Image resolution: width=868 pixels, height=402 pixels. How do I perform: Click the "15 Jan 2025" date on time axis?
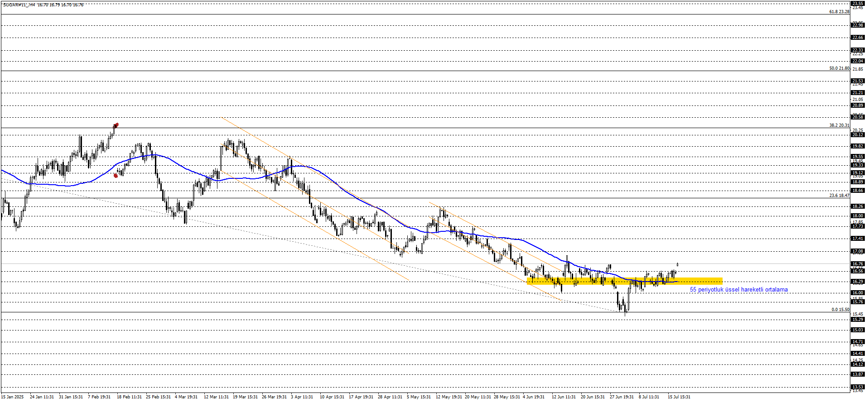(x=12, y=397)
